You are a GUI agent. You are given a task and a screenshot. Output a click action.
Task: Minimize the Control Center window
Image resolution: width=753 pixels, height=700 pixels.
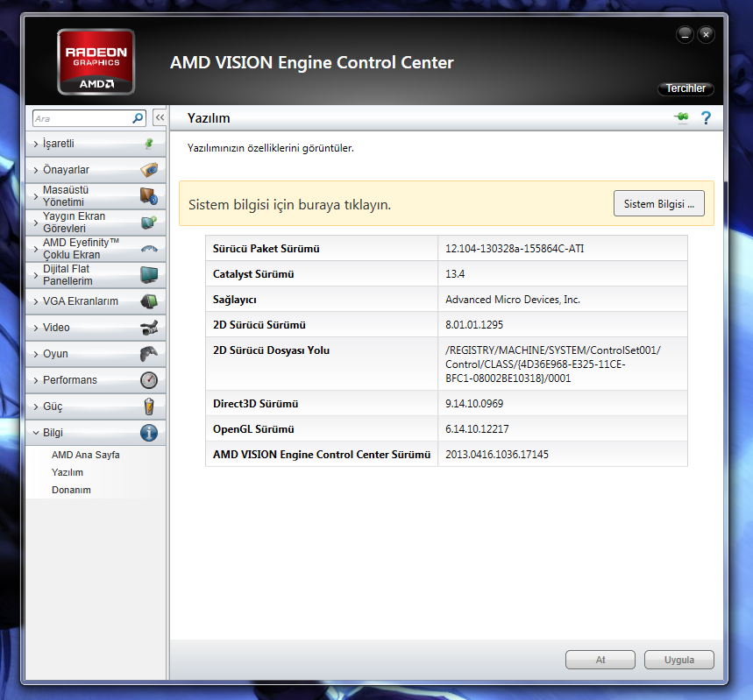point(685,34)
